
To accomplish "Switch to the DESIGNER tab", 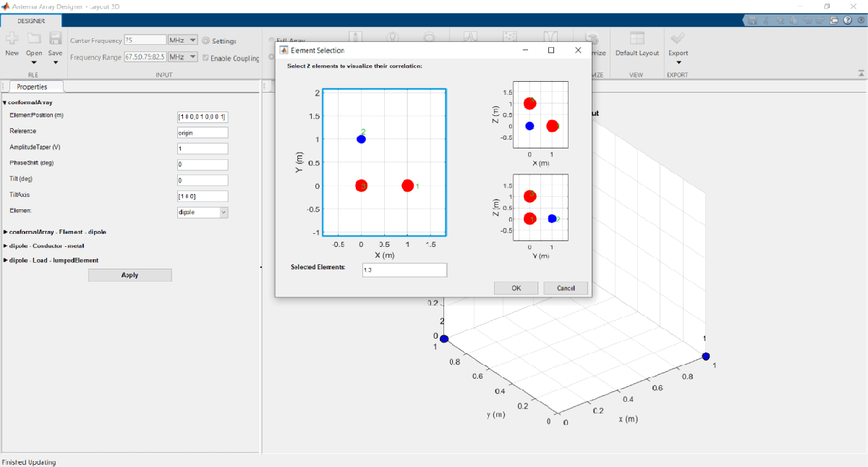I will click(26, 21).
